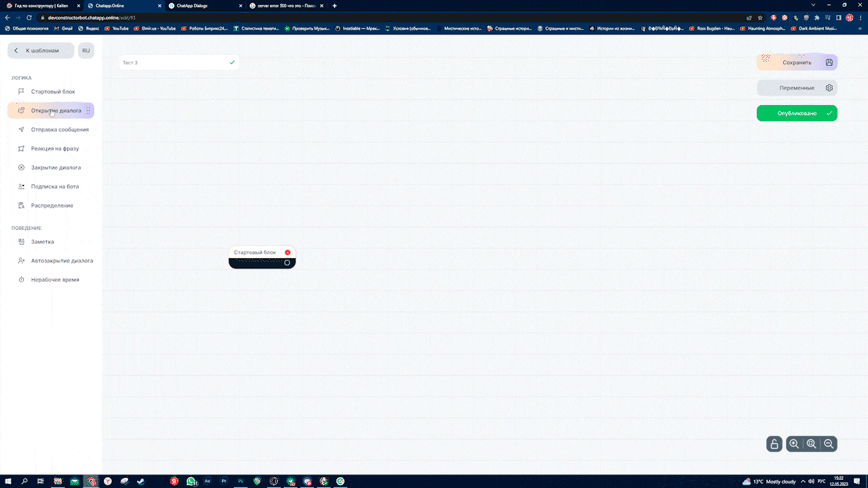Click the drag handle on Открытие диалога
The image size is (868, 488).
point(88,110)
